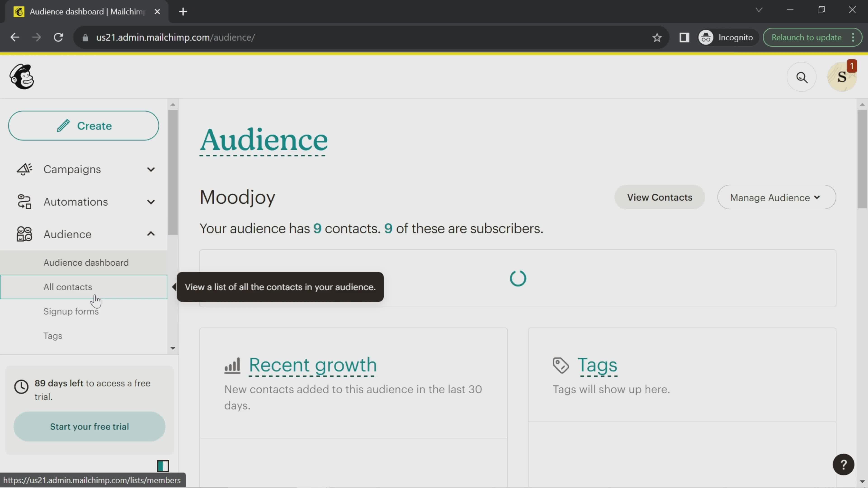Expand the Campaigns menu chevron

click(151, 169)
